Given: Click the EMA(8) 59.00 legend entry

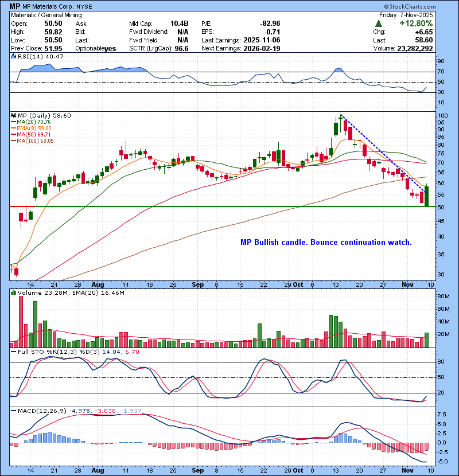Looking at the screenshot, I should (31, 128).
